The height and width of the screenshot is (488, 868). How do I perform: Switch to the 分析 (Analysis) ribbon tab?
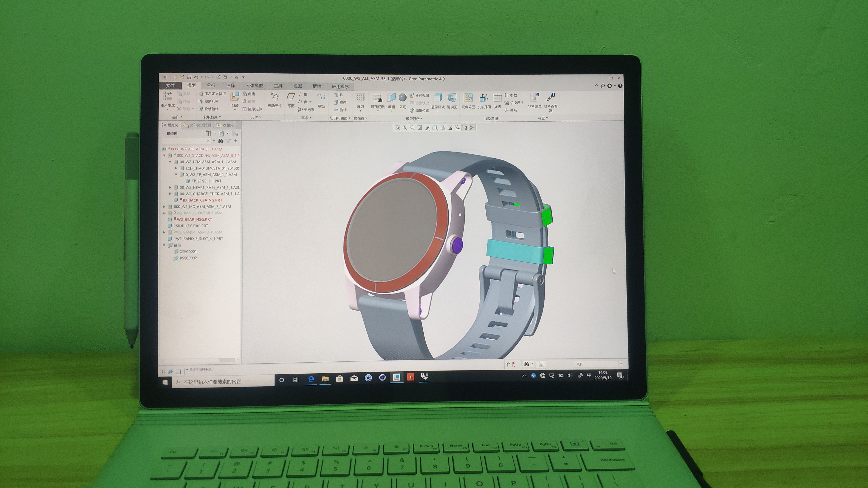point(211,86)
